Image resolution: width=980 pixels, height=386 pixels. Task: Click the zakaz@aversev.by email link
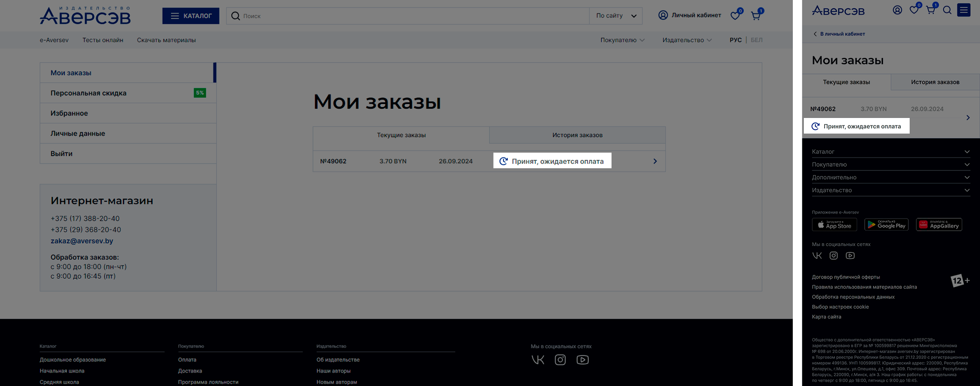82,241
